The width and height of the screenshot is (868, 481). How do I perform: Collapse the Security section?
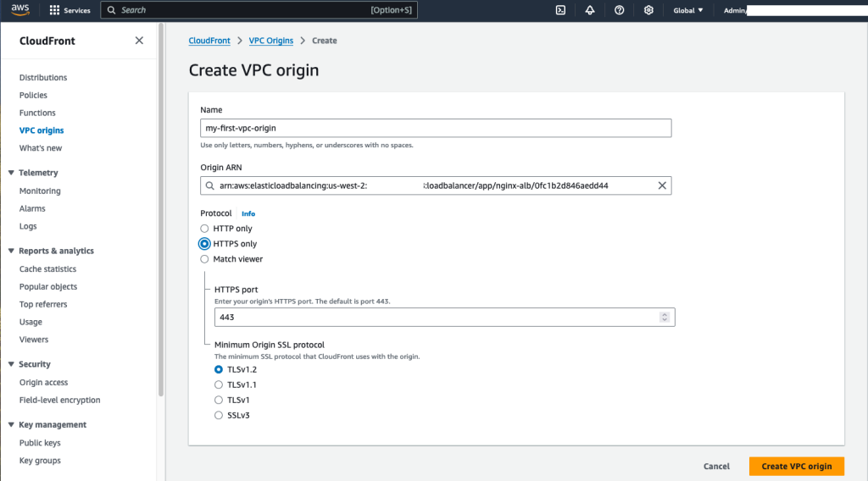[11, 364]
